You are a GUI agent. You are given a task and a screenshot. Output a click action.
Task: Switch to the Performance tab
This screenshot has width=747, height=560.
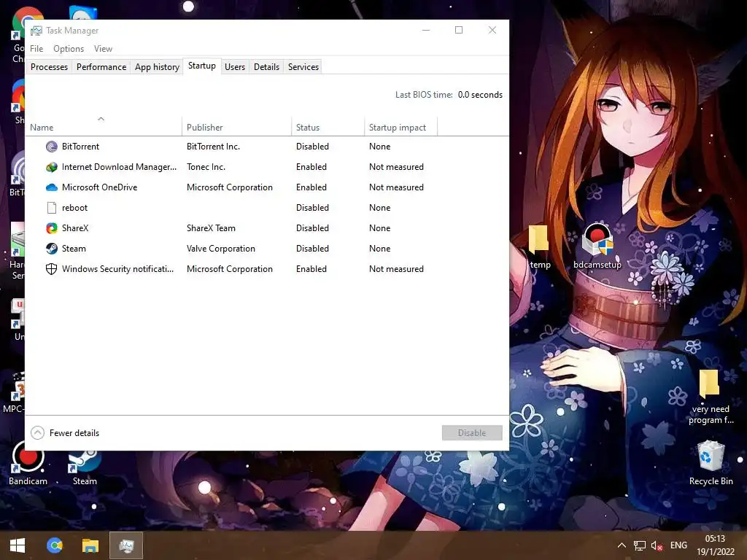tap(101, 67)
